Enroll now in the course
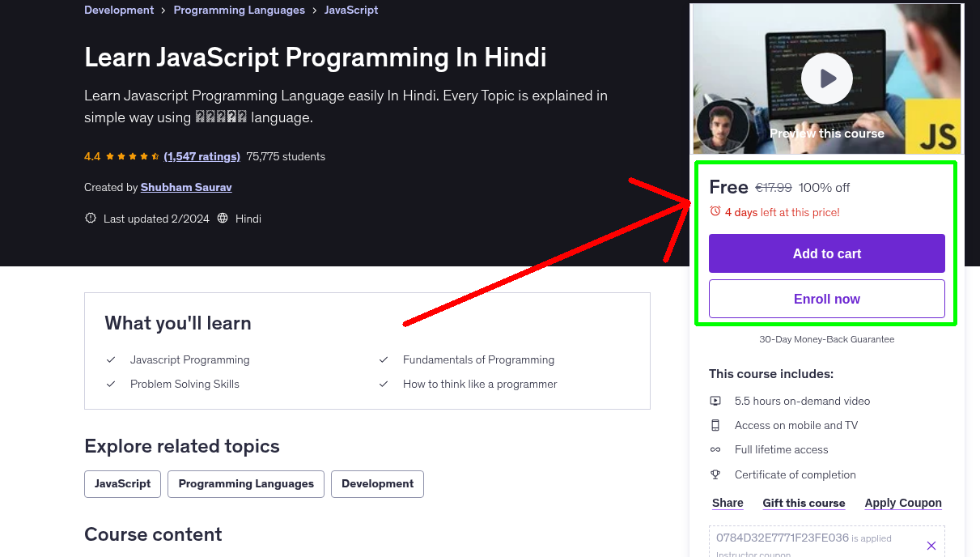Viewport: 980px width, 557px height. coord(826,299)
